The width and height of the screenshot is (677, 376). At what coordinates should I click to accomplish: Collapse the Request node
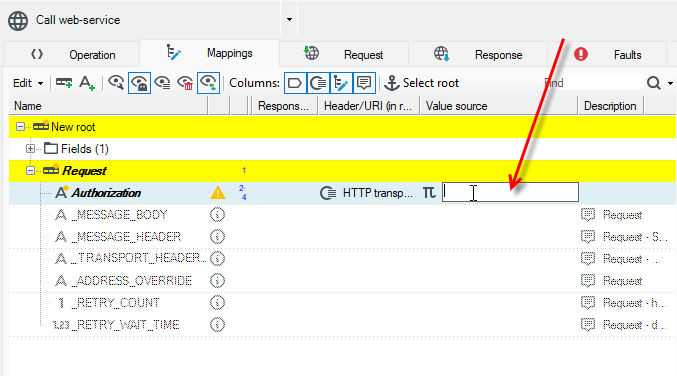(30, 171)
